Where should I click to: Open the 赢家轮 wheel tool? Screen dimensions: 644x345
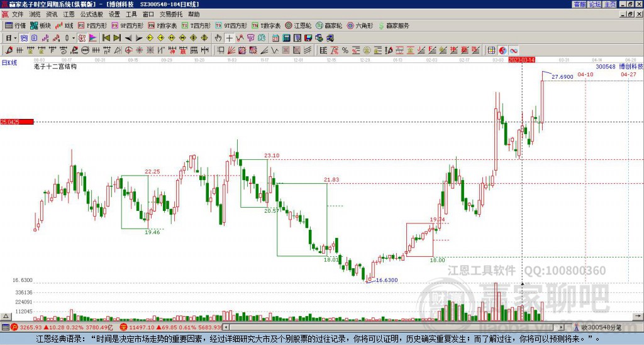[x=329, y=25]
